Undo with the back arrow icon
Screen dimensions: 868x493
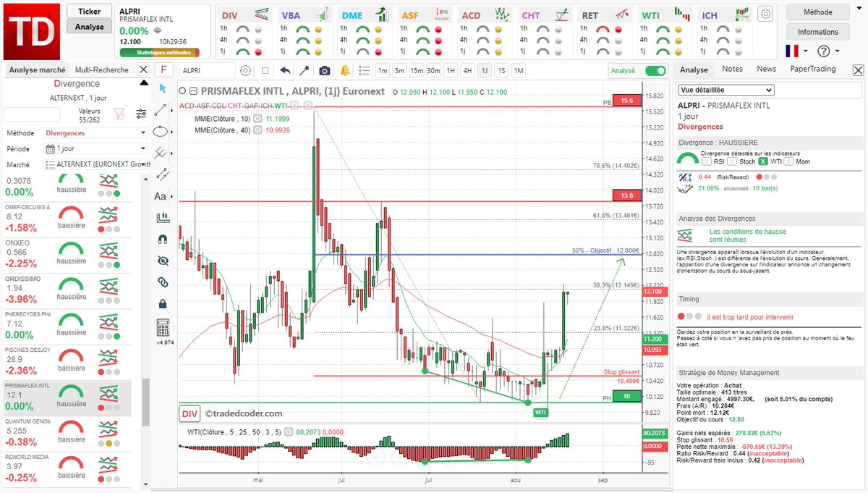[285, 70]
